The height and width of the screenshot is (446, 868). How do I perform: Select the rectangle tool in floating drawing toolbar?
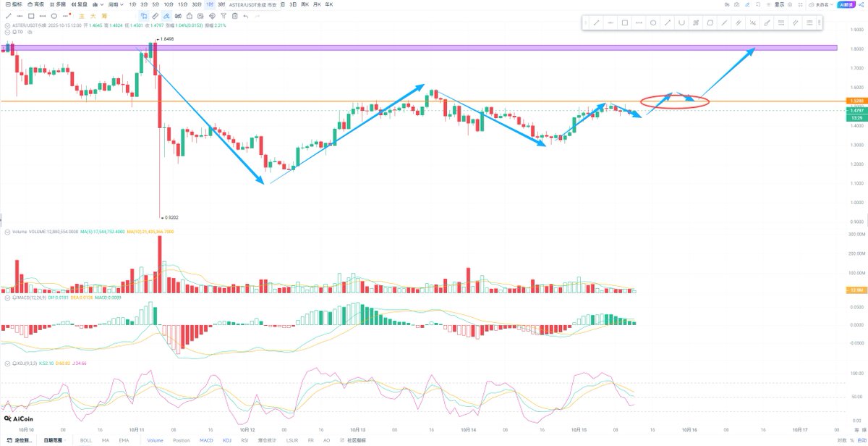(625, 22)
